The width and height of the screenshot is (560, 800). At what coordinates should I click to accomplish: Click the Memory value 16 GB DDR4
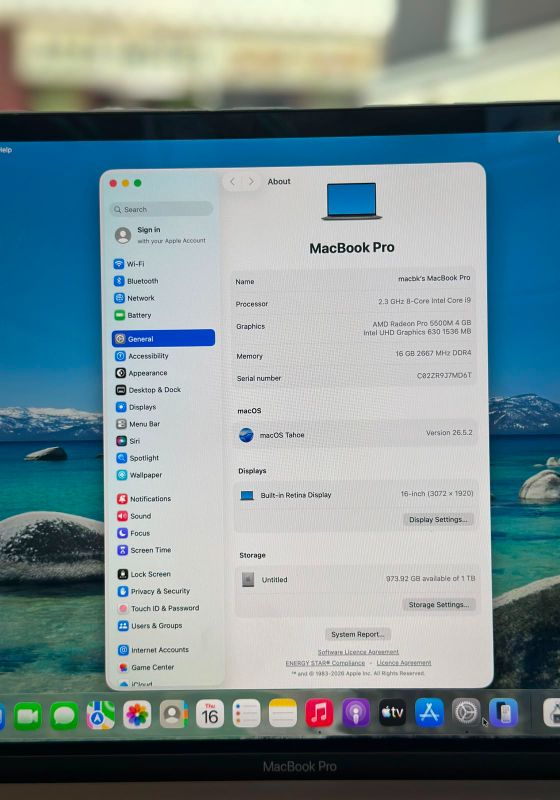click(x=433, y=353)
